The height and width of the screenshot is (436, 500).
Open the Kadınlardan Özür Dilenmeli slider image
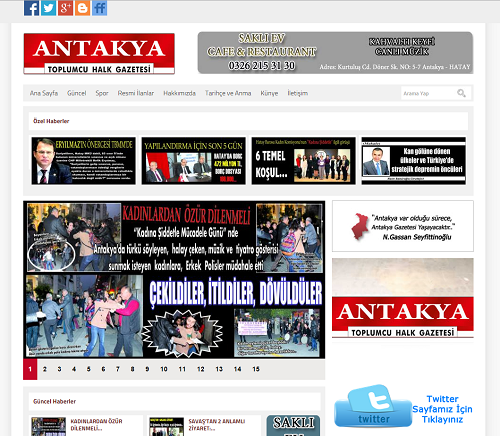(x=174, y=280)
